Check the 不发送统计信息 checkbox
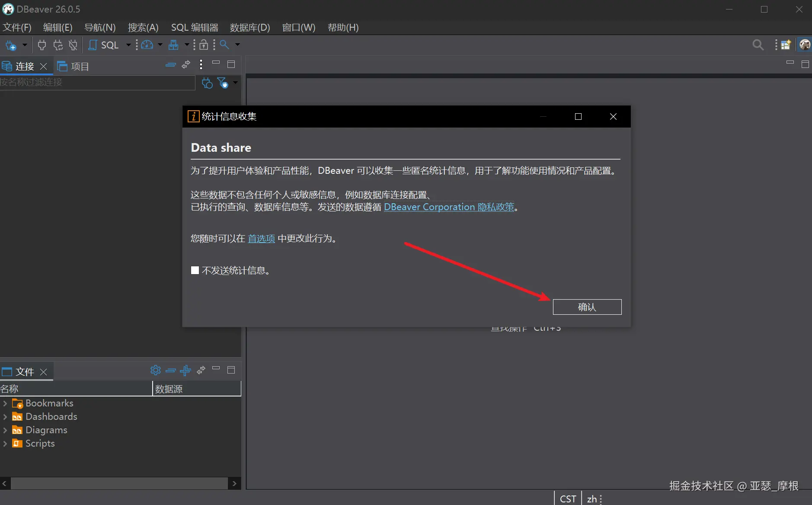 point(195,270)
